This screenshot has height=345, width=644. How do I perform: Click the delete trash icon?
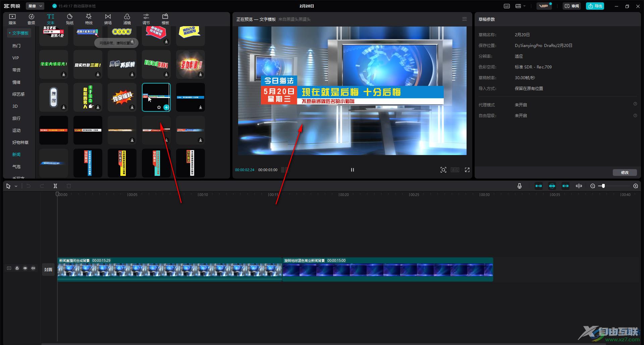[x=69, y=186]
